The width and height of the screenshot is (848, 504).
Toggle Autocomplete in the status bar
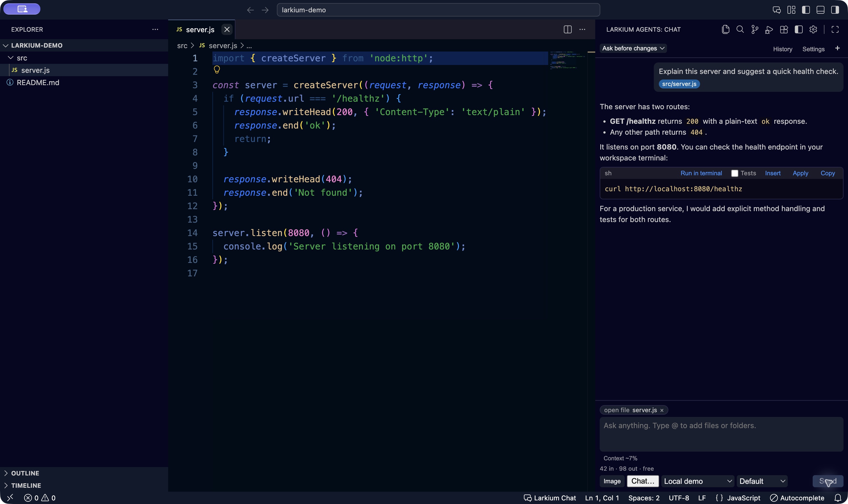pos(797,498)
